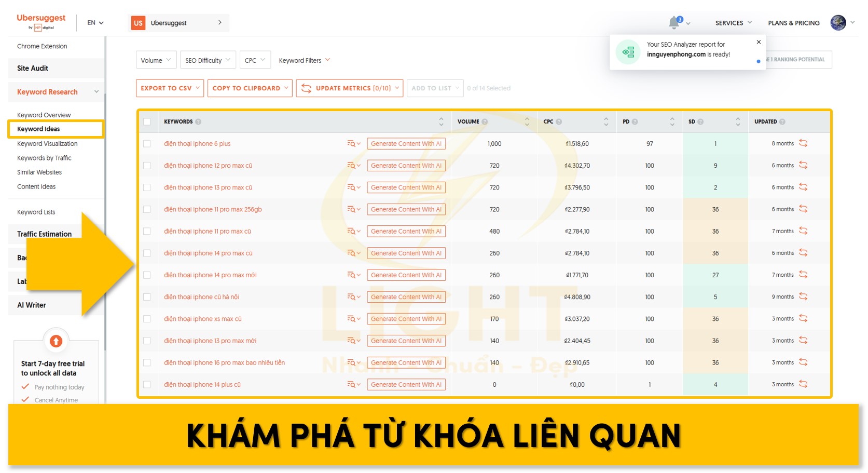Check điện thoại iphone xs max cũ row
The height and width of the screenshot is (473, 868).
coord(147,319)
